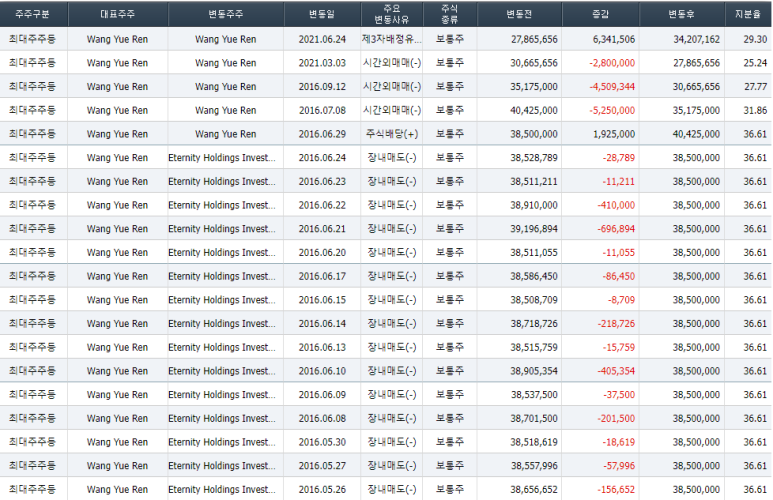Select the date 2021.06.24
This screenshot has height=500, width=773.
pyautogui.click(x=322, y=39)
